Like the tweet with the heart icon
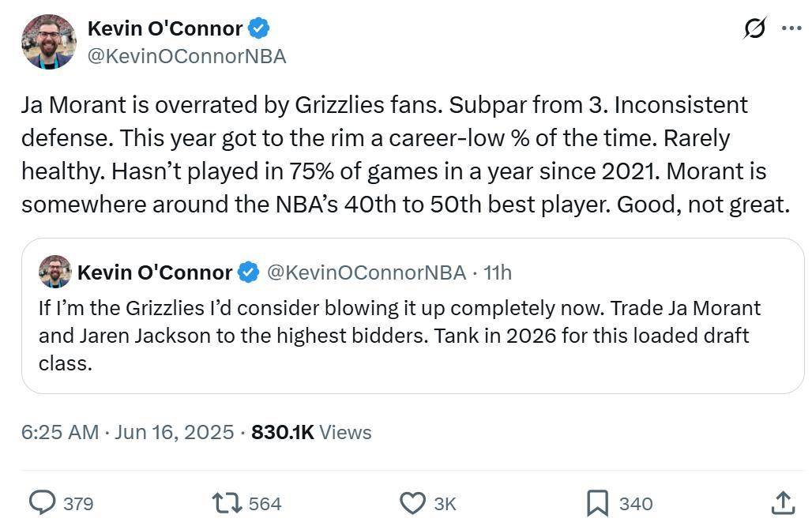The image size is (812, 526). (412, 502)
